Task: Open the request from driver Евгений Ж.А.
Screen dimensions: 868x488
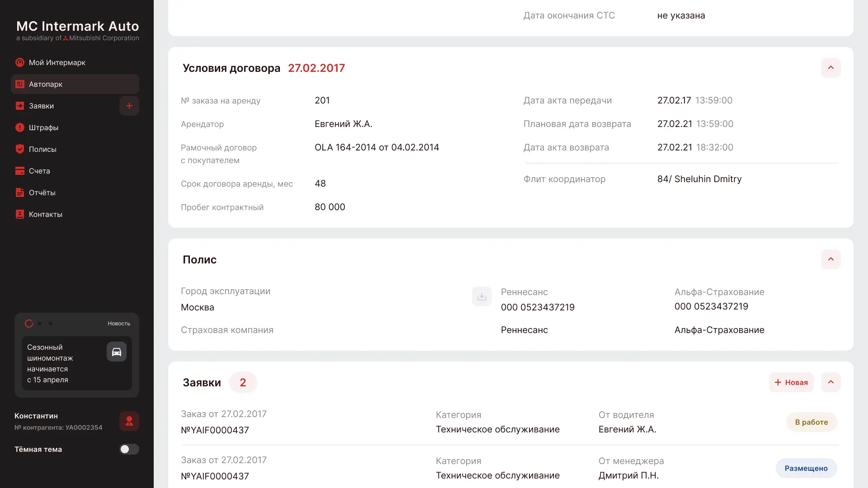Action: (510, 422)
